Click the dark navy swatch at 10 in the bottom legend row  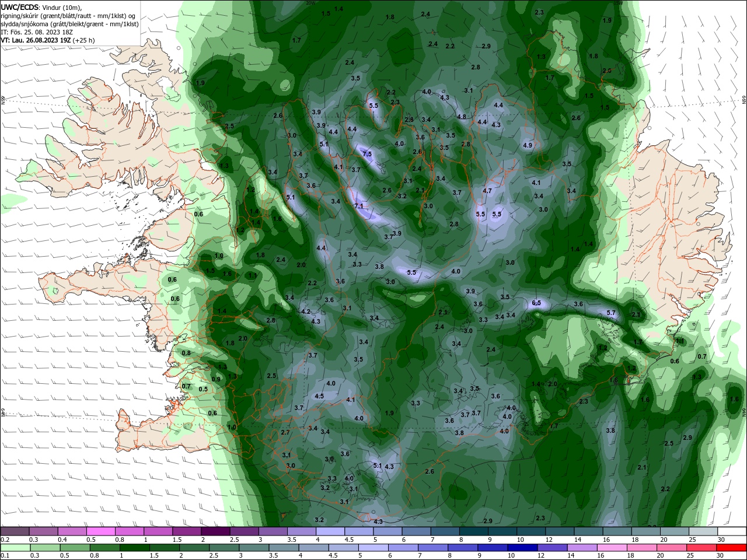click(522, 548)
